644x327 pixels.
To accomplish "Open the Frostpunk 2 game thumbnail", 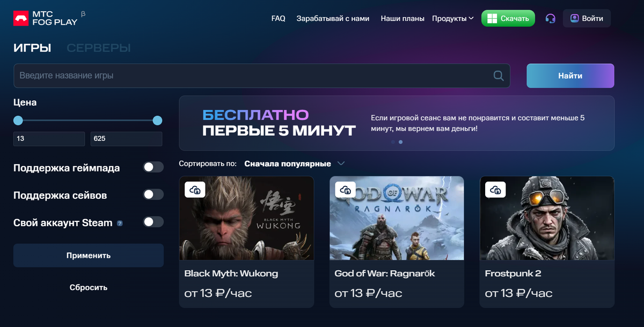I will coord(547,218).
